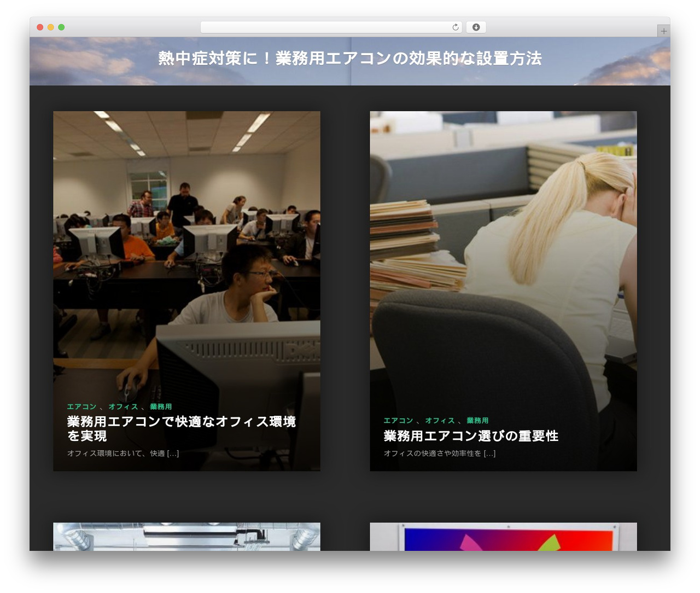This screenshot has height=593, width=700.
Task: Select オフィス tag on the blonde woman card
Action: tap(440, 421)
